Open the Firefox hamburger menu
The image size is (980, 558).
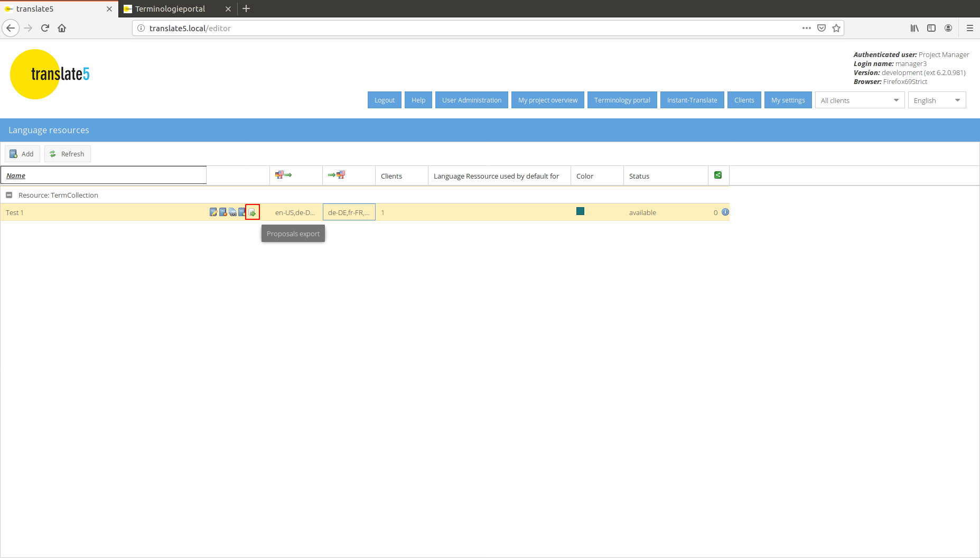coord(970,28)
